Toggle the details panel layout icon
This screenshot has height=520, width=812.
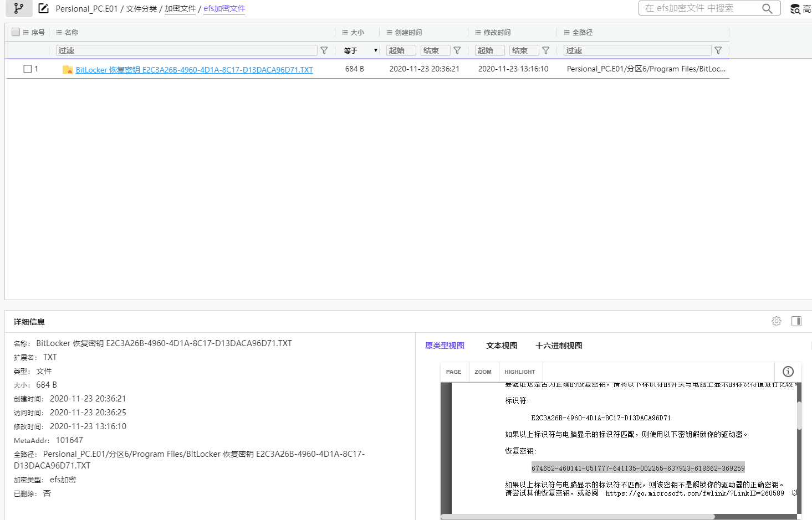[x=796, y=321]
